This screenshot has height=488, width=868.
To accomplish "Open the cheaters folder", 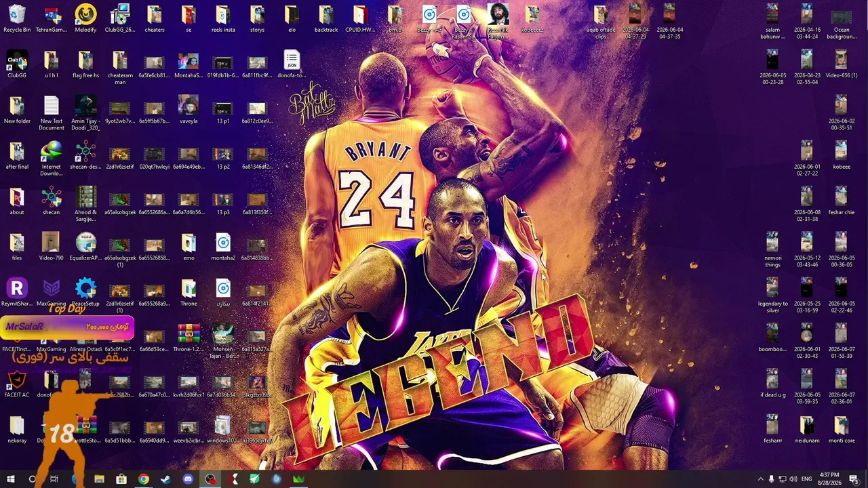I will pos(155,18).
